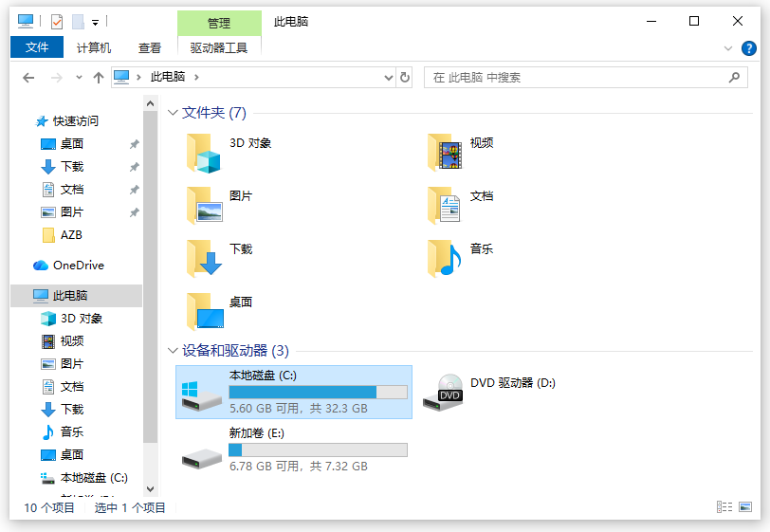This screenshot has height=532, width=770.
Task: Click the 此电脑 icon in the address bar
Action: (x=121, y=77)
